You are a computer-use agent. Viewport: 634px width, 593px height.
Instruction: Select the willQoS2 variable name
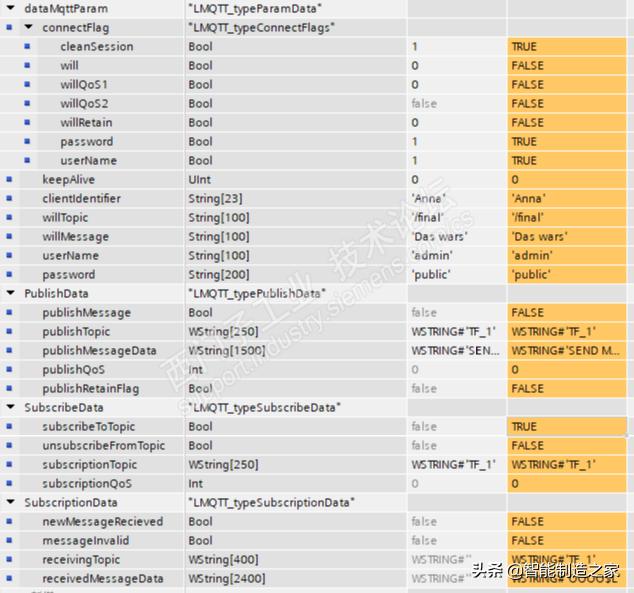84,103
